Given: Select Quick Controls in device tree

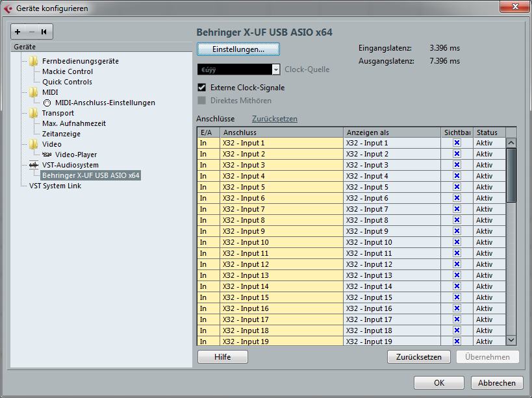Looking at the screenshot, I should [x=67, y=82].
